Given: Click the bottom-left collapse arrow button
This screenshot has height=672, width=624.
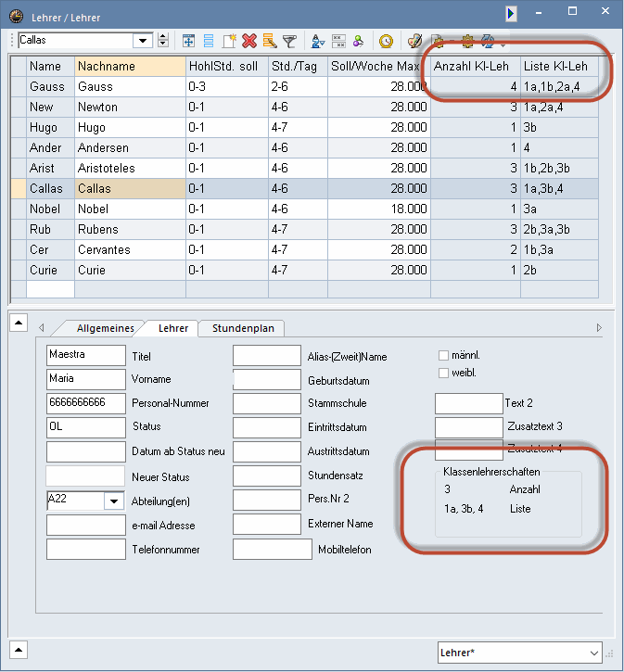Looking at the screenshot, I should click(19, 650).
